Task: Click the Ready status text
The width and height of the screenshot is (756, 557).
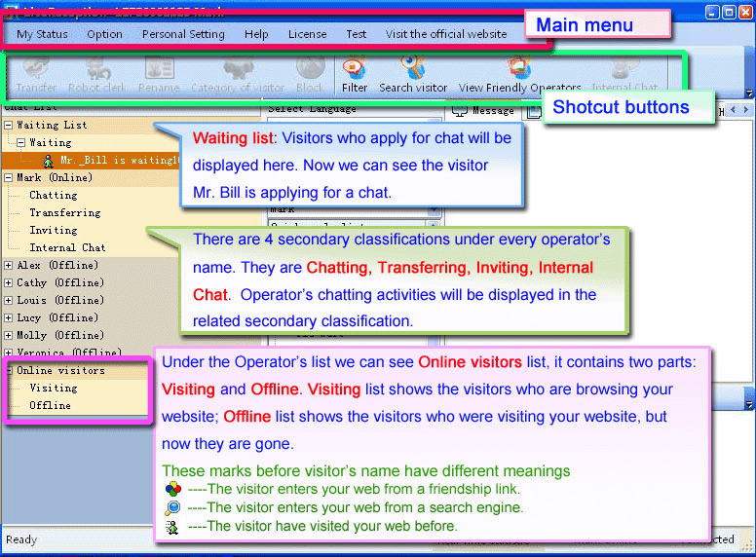Action: click(21, 539)
